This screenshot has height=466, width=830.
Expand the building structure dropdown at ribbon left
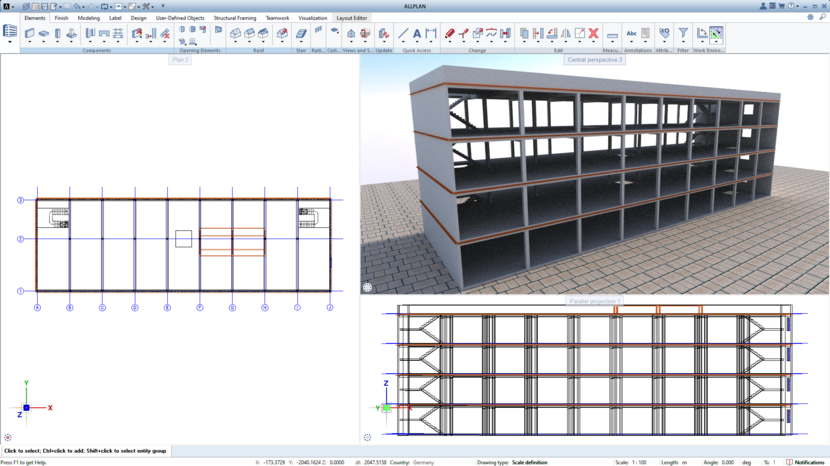click(10, 43)
